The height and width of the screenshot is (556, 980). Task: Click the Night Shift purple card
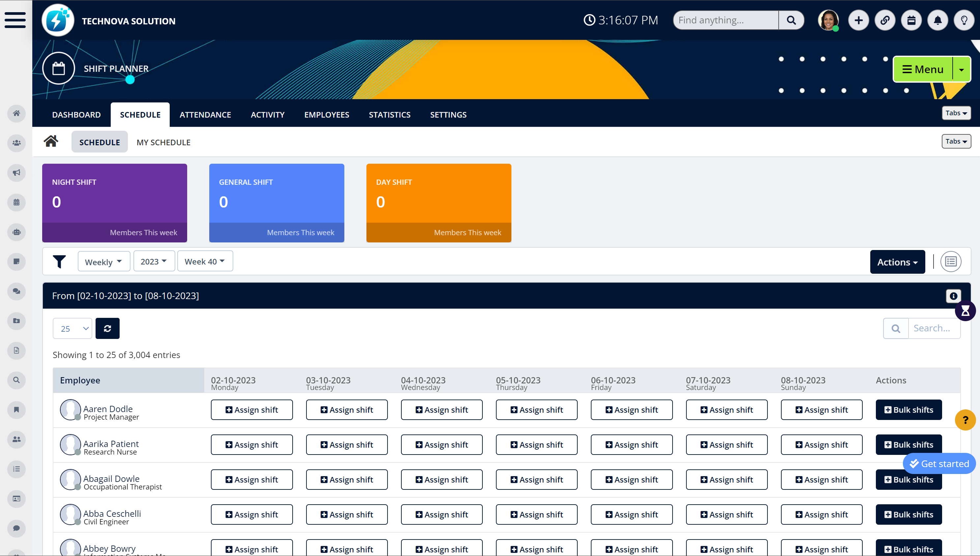[x=115, y=203]
